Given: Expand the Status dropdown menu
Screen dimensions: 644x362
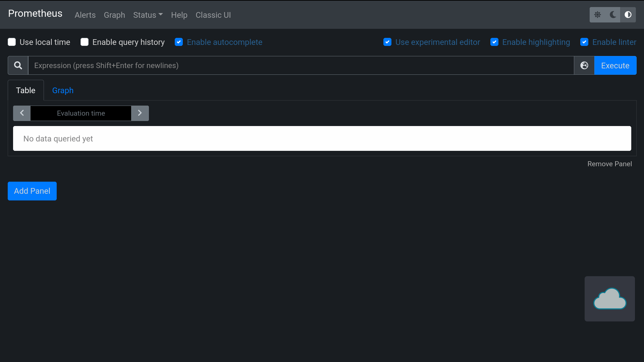Looking at the screenshot, I should pos(148,15).
